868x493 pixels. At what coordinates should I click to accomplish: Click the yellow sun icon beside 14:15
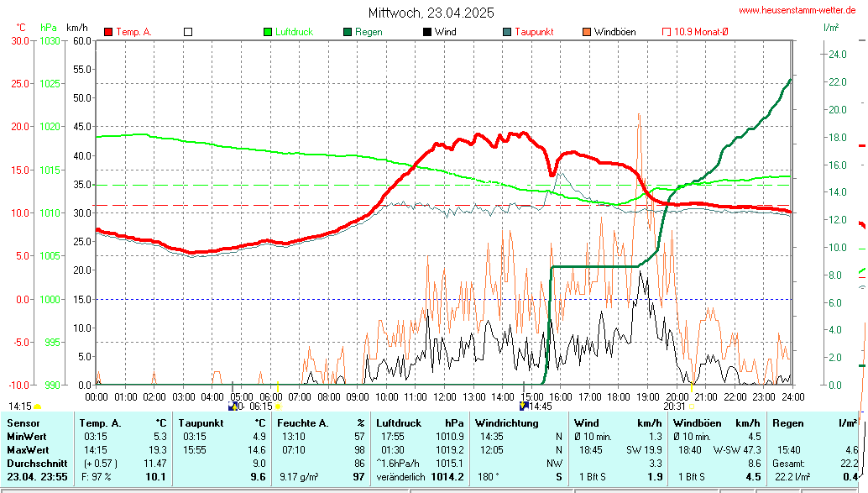click(x=38, y=406)
